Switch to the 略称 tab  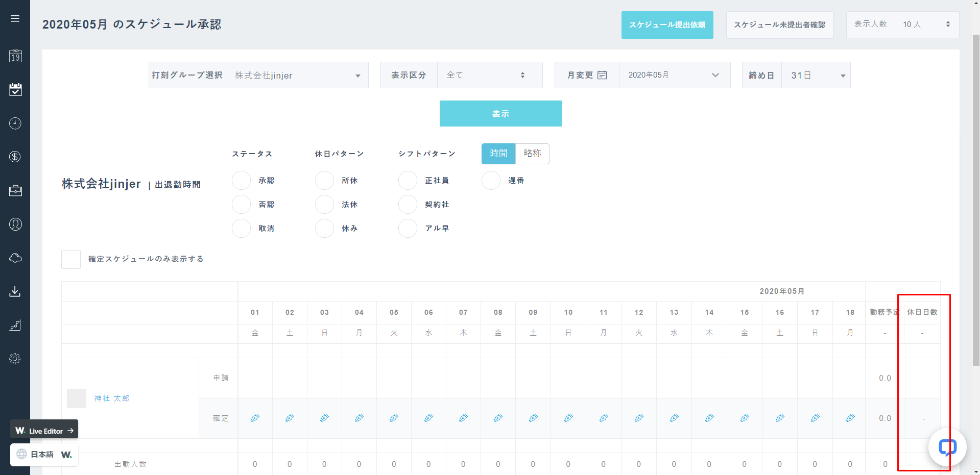pos(532,154)
